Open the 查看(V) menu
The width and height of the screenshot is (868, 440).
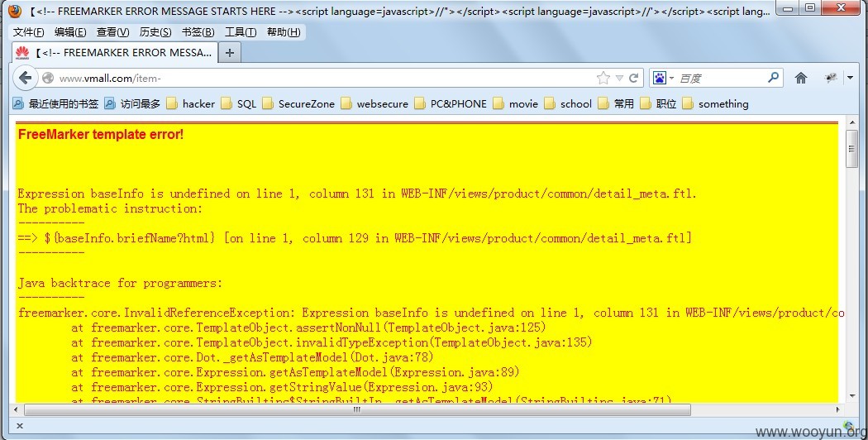coord(112,32)
